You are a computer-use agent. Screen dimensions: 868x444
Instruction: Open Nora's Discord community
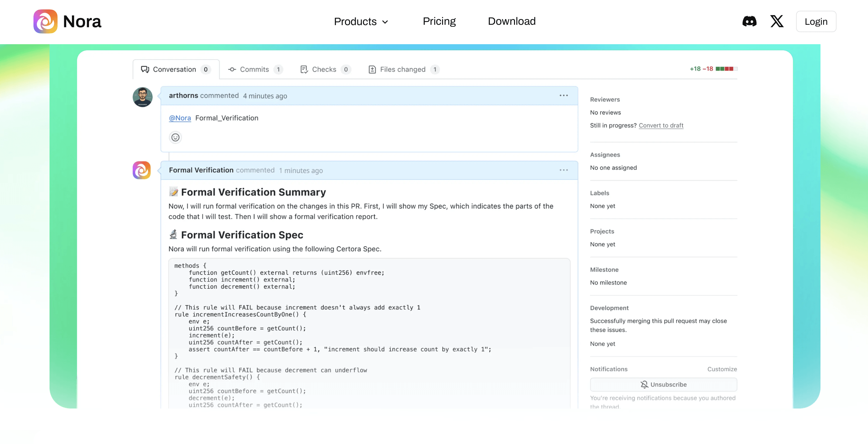click(x=750, y=21)
